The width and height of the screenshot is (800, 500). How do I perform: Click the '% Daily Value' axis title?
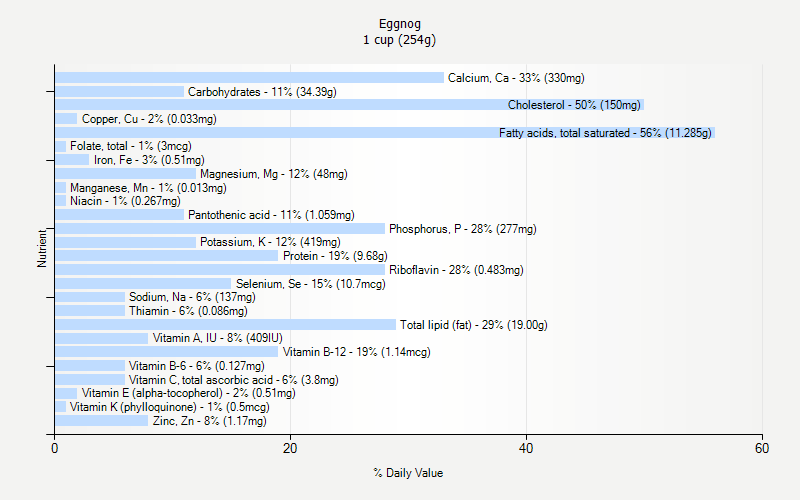(x=408, y=473)
